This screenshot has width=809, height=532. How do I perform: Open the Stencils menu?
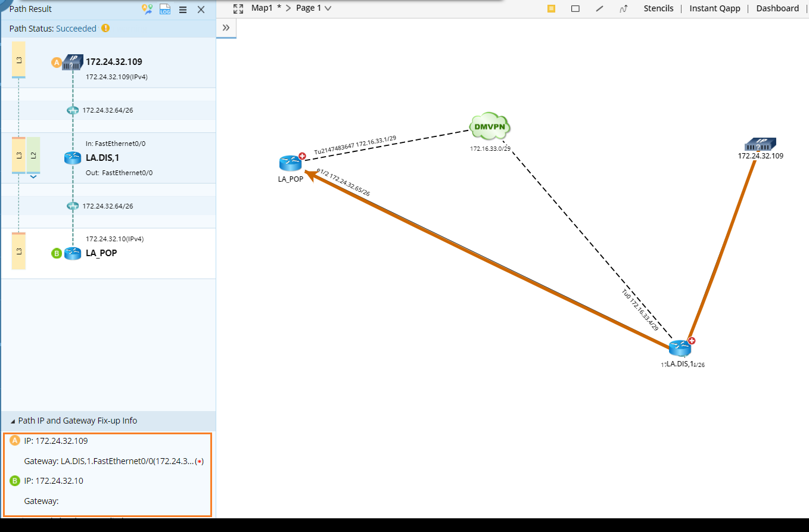coord(658,8)
